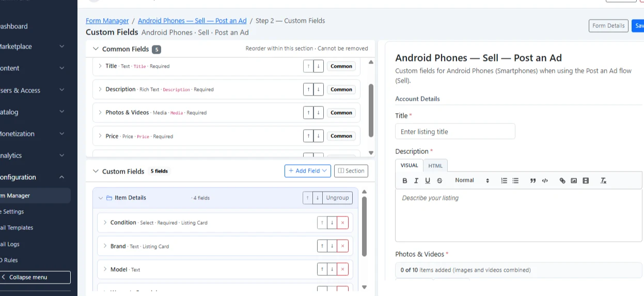Remove the Condition field

click(x=342, y=223)
